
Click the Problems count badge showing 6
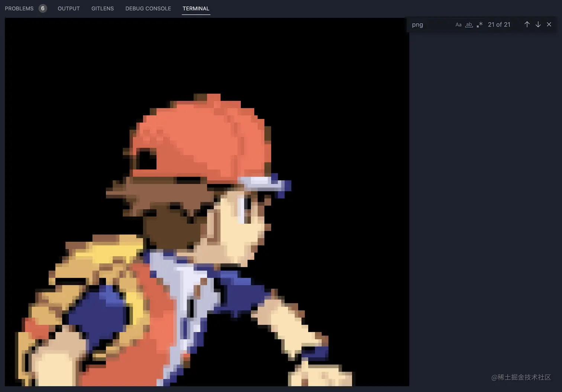point(43,8)
